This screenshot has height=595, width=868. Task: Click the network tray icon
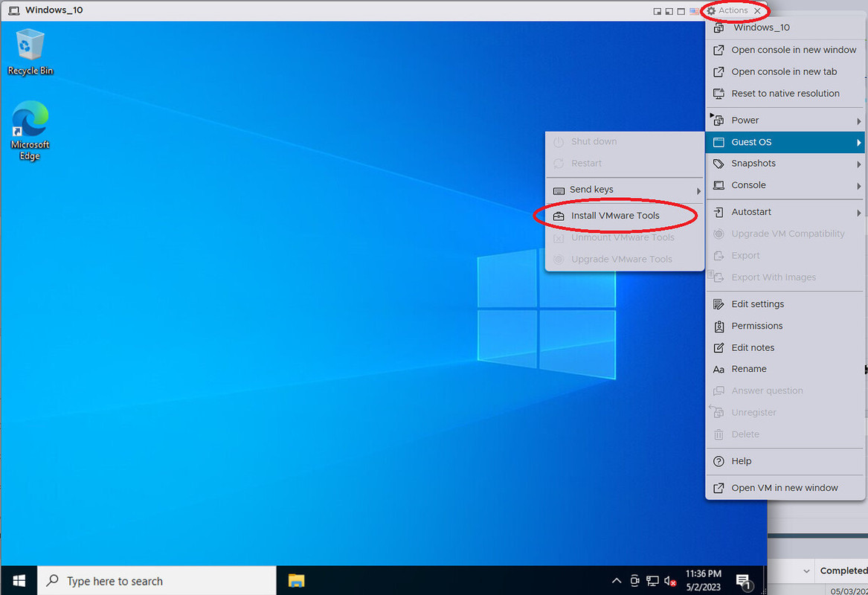coord(652,581)
